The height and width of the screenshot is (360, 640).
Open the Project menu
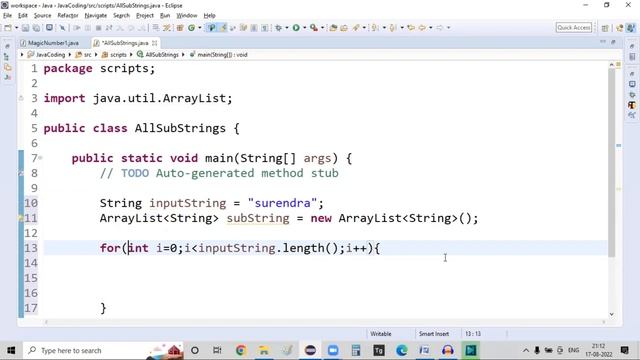[145, 16]
